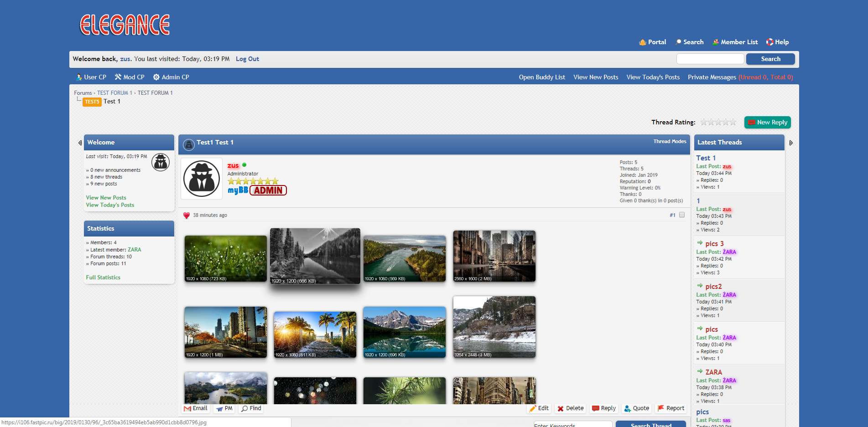868x427 pixels.
Task: Click the Log Out link
Action: 247,59
